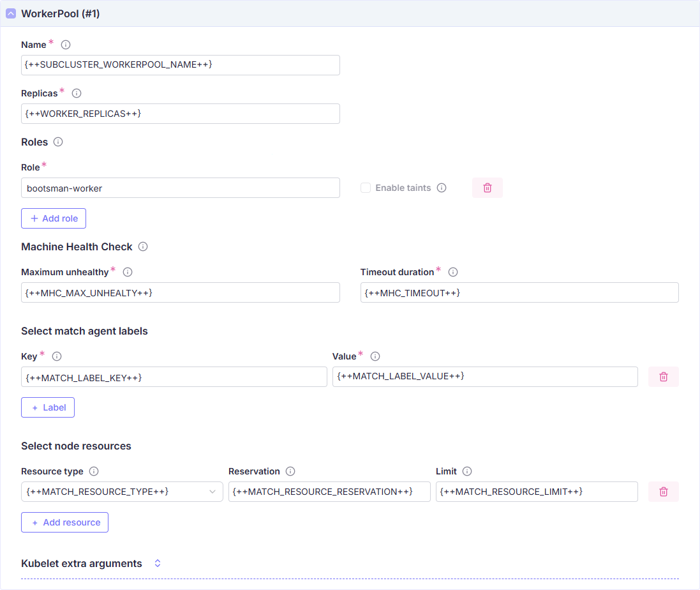Image resolution: width=700 pixels, height=590 pixels.
Task: Open the Resource type dropdown
Action: [122, 492]
